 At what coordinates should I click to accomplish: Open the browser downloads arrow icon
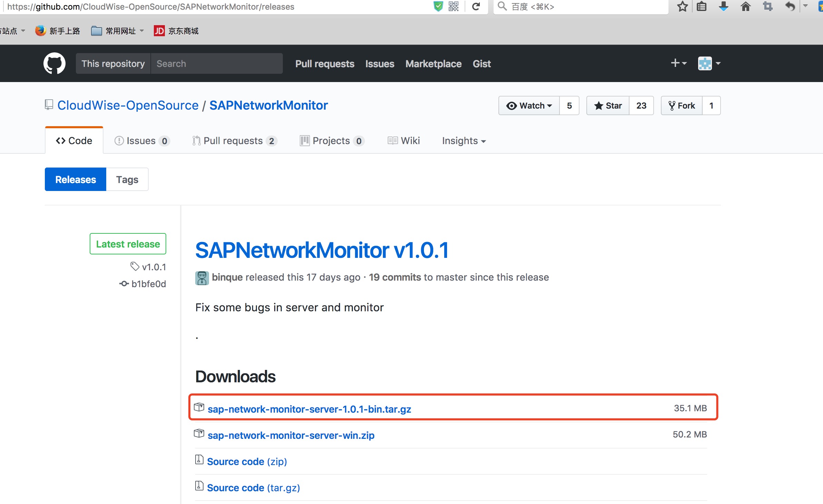[x=723, y=7]
